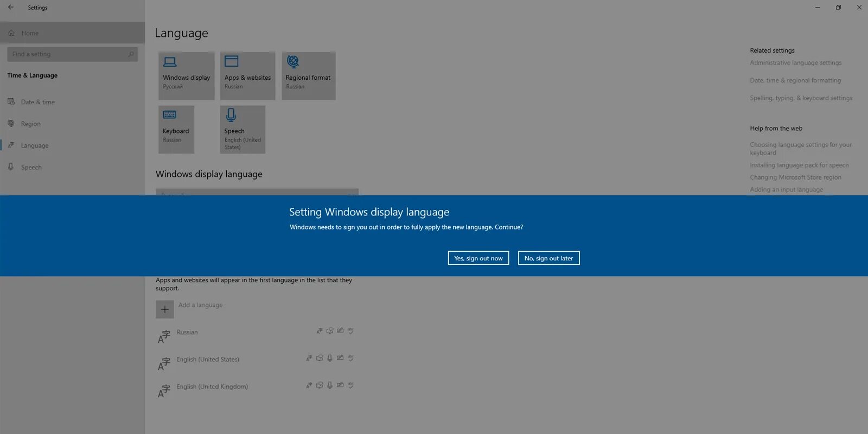The image size is (868, 434).
Task: Open the Apps & websites tile
Action: click(248, 76)
